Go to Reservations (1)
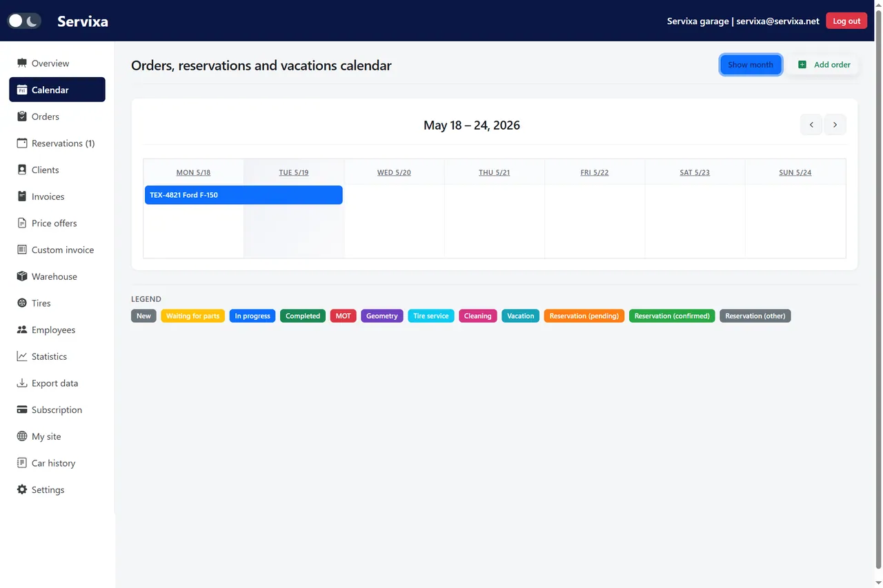Screen dimensions: 883x588 pyautogui.click(x=57, y=143)
